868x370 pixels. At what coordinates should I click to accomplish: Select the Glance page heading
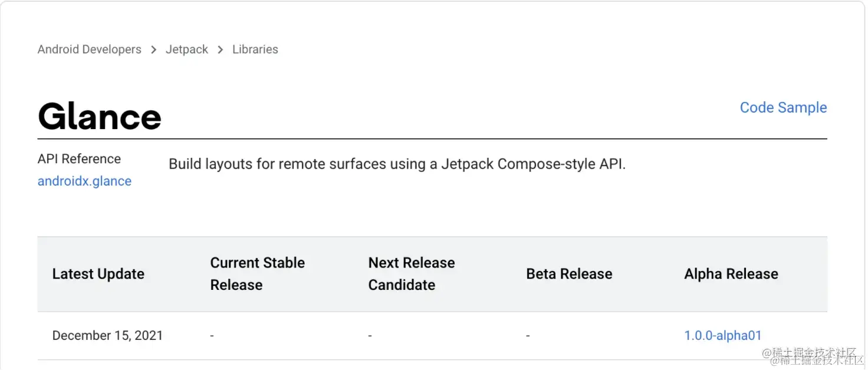pyautogui.click(x=99, y=116)
